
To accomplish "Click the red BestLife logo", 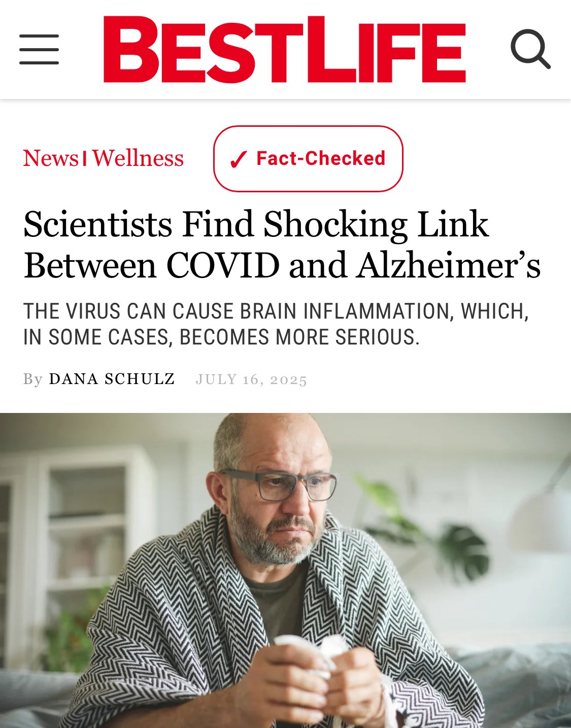I will (x=285, y=49).
